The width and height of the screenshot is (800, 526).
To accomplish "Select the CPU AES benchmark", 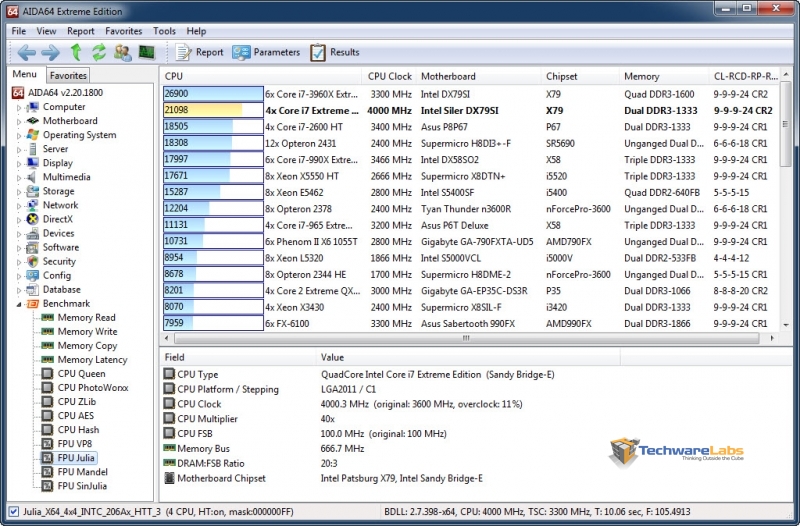I will [68, 416].
